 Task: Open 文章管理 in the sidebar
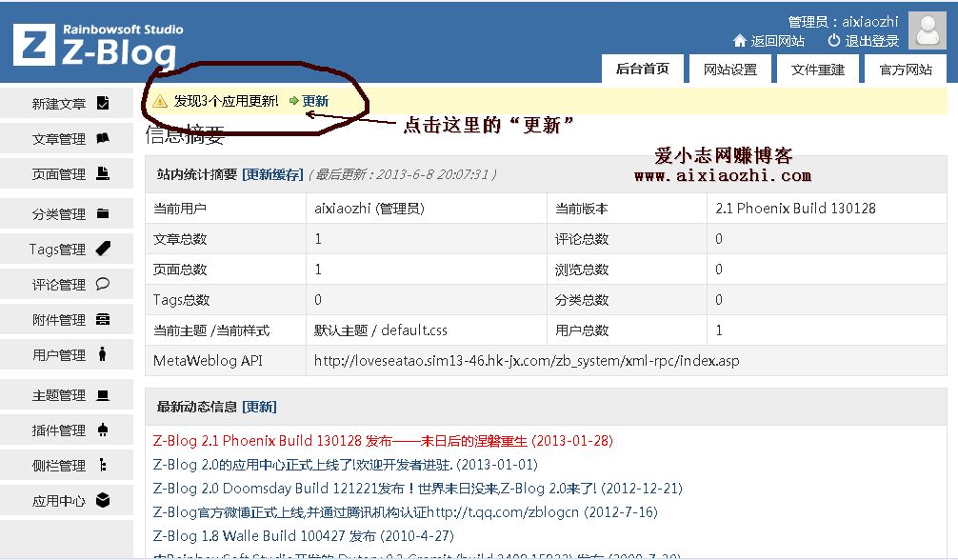pyautogui.click(x=67, y=139)
